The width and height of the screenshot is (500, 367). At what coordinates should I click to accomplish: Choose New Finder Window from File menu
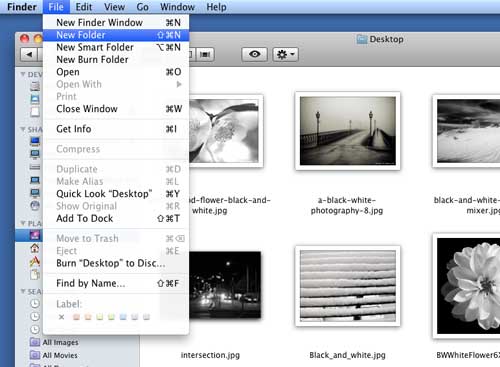coord(116,23)
